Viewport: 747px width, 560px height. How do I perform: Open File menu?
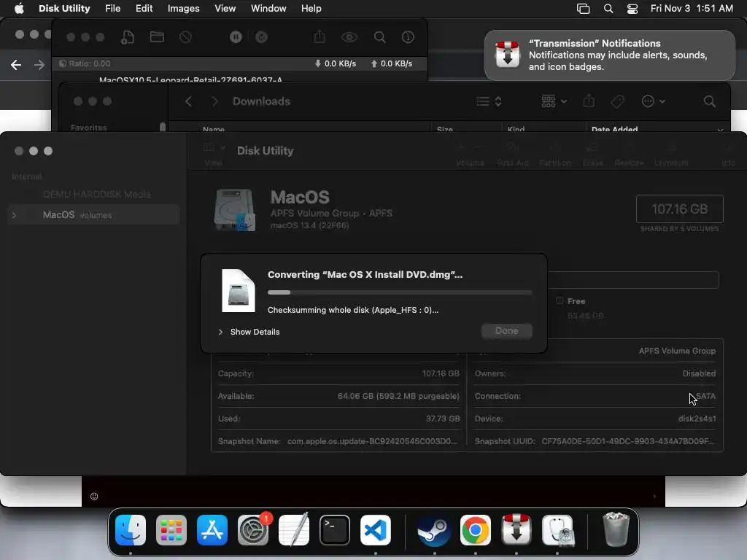pyautogui.click(x=112, y=9)
